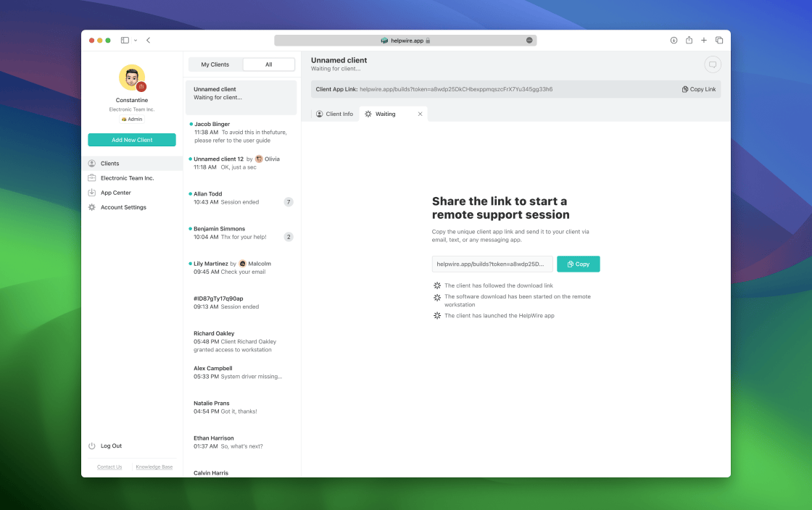Open Knowledge Base link

point(154,467)
